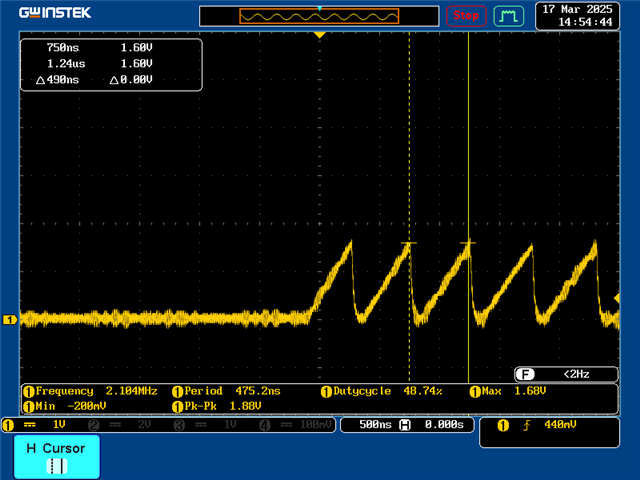Click the 500ns timebase setting
The width and height of the screenshot is (640, 480).
tap(375, 425)
